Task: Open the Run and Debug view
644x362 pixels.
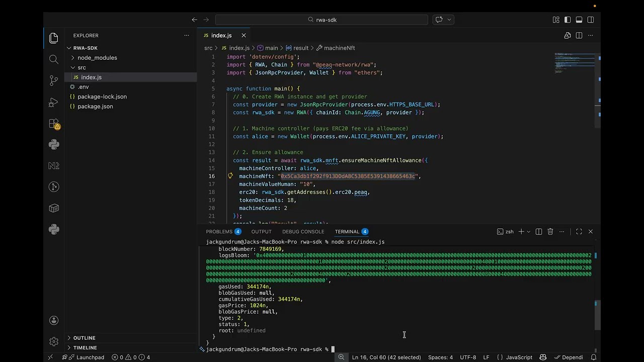Action: click(54, 102)
